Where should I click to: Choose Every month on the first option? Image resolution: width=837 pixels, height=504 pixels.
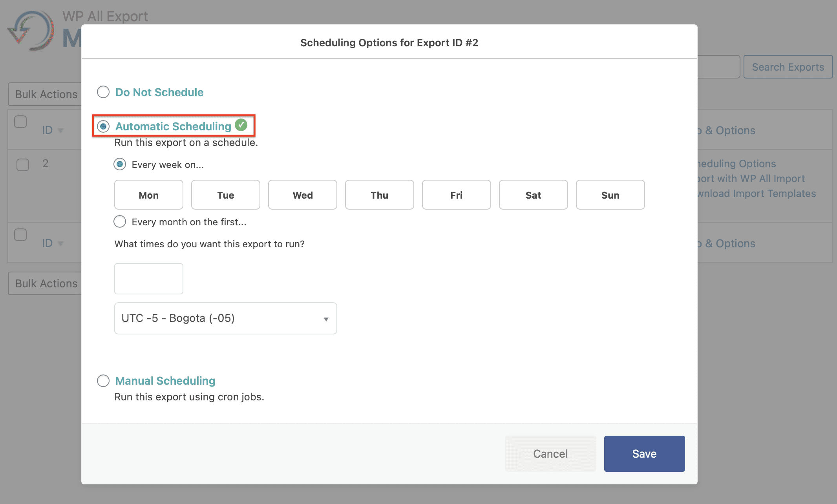coord(119,221)
